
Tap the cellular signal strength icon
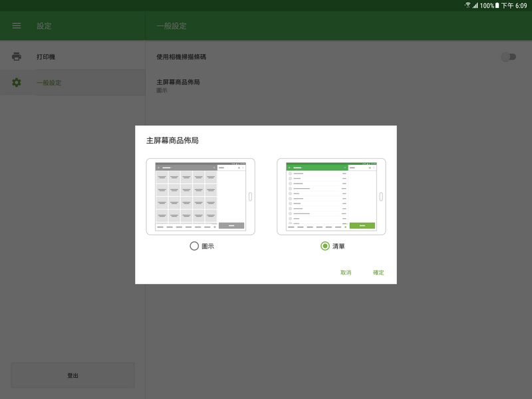pyautogui.click(x=475, y=5)
